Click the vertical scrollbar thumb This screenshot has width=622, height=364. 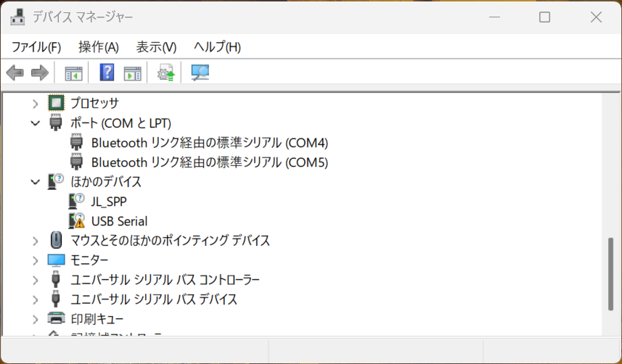click(610, 274)
